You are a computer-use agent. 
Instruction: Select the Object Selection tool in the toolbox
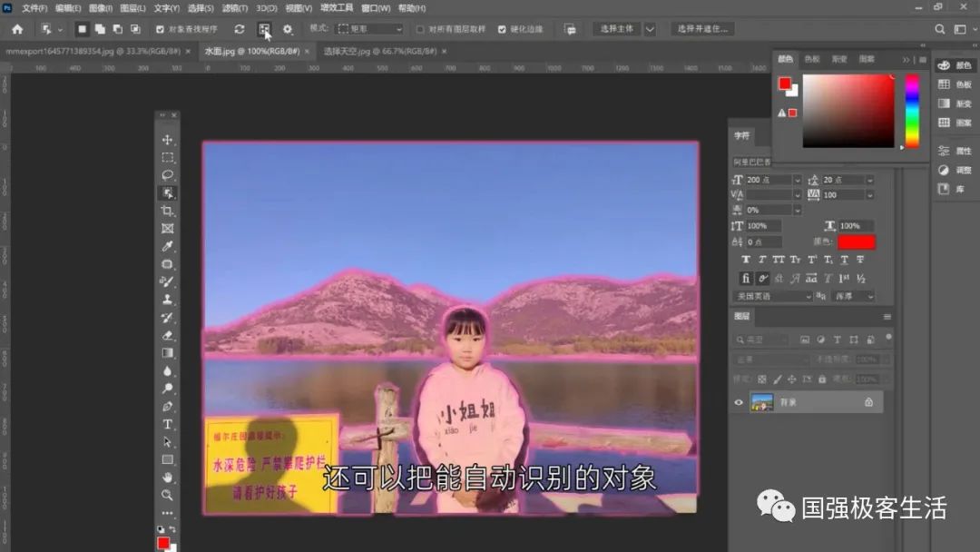pos(167,193)
